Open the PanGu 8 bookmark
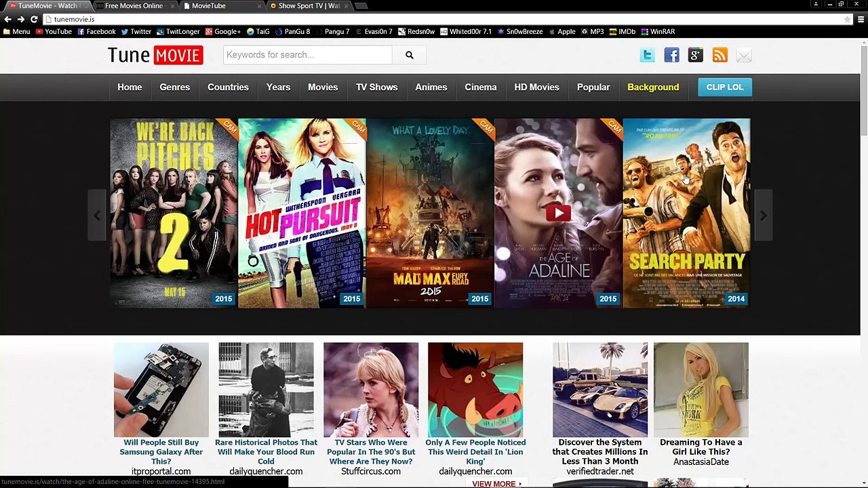The width and height of the screenshot is (868, 488). pos(292,31)
